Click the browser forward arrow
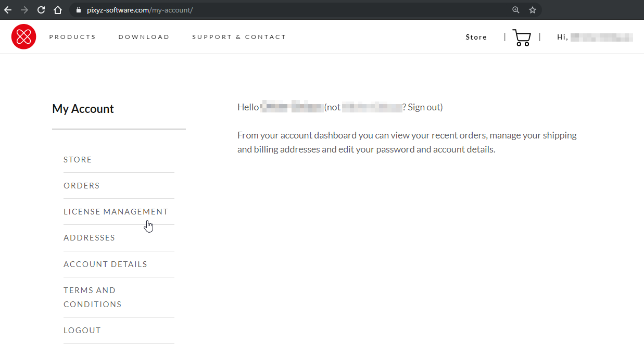Viewport: 644px width, 355px height. (x=24, y=10)
